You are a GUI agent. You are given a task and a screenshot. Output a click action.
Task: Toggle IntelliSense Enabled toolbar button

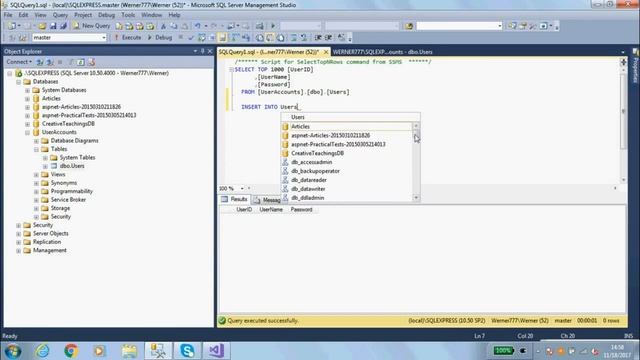[222, 38]
